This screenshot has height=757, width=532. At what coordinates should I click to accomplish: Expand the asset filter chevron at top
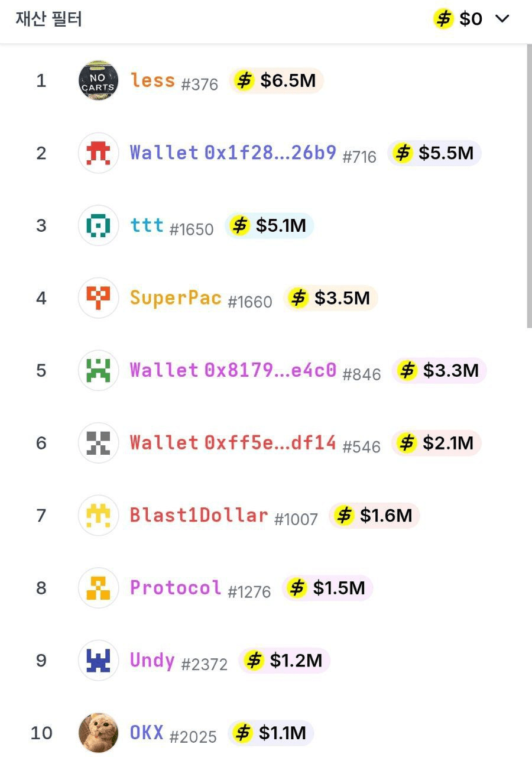[502, 19]
